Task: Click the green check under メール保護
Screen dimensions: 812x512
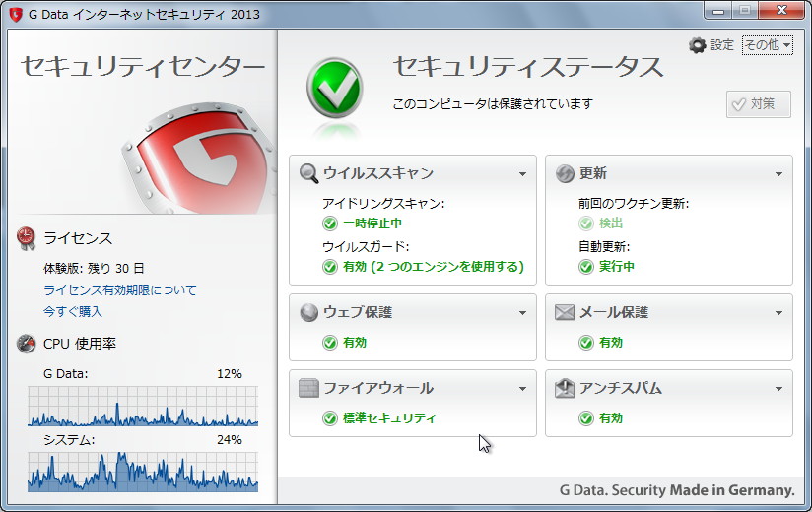Action: (585, 343)
